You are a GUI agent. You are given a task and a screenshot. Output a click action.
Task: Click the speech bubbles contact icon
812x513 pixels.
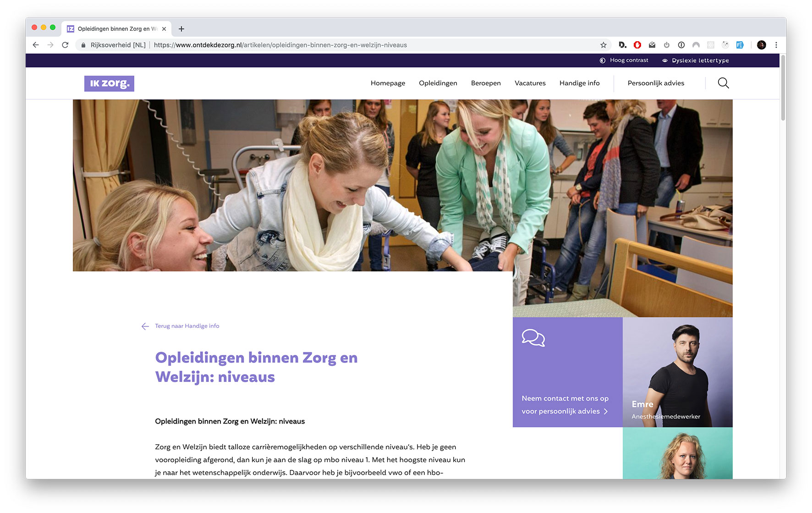[x=533, y=338]
